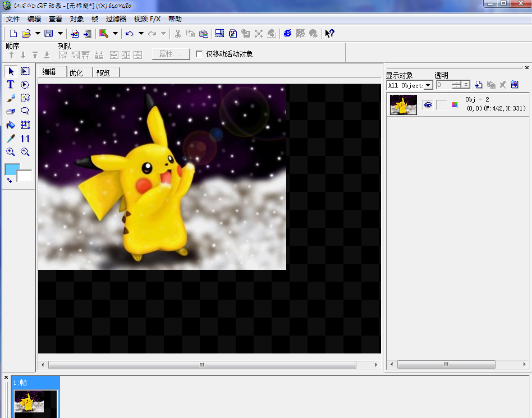This screenshot has width=532, height=418.
Task: Preview in Internet Explorer icon
Action: [x=288, y=33]
